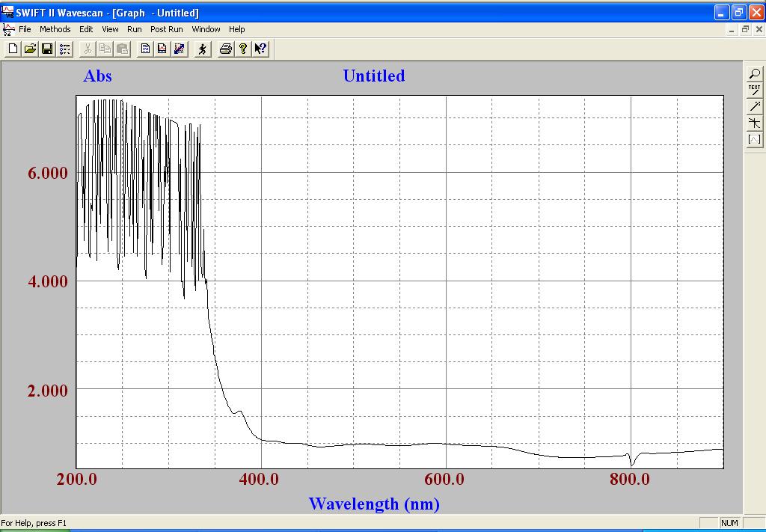Click the graph document icon beside File
The image size is (766, 532).
(x=8, y=29)
